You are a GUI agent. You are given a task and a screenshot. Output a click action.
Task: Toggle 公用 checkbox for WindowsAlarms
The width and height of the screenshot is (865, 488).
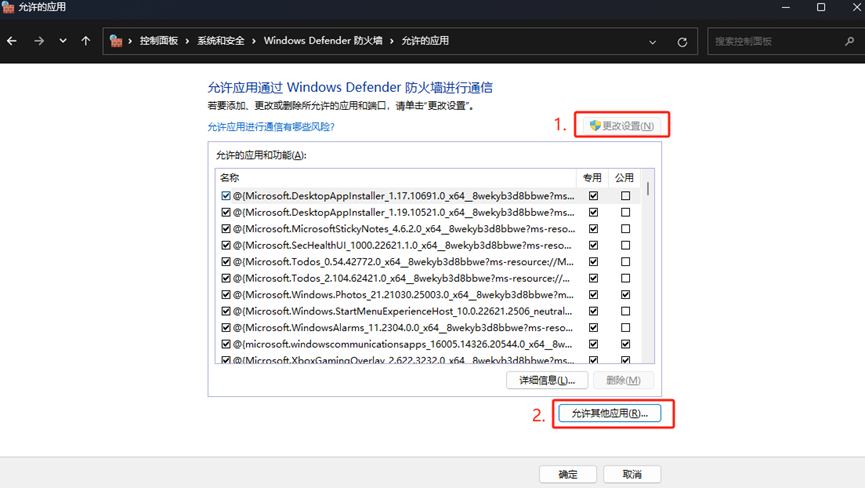626,328
